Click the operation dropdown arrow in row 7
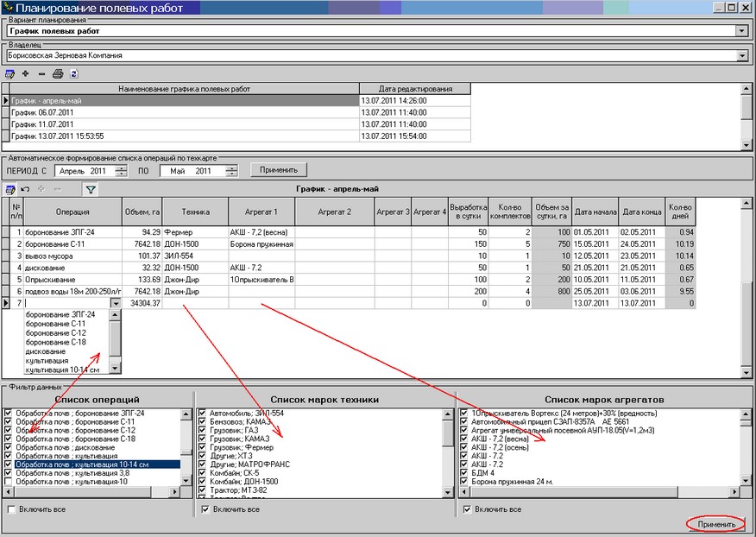This screenshot has width=756, height=537. coord(116,304)
